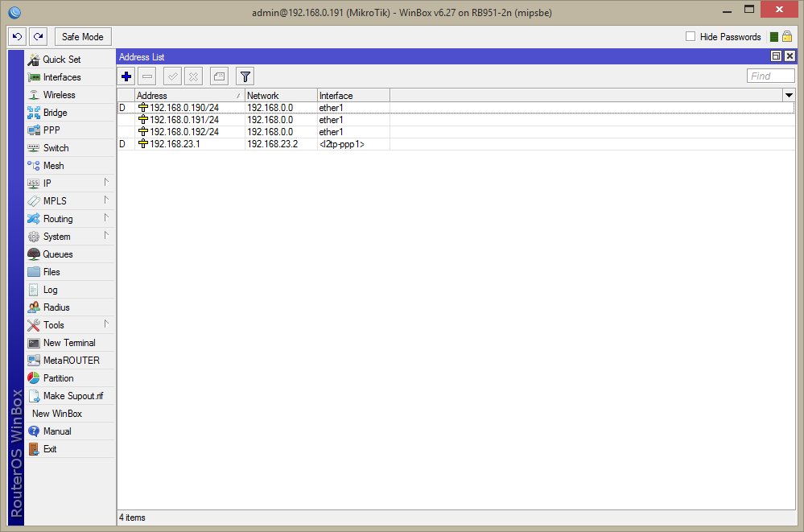Click the '4 items' status text

tap(132, 518)
